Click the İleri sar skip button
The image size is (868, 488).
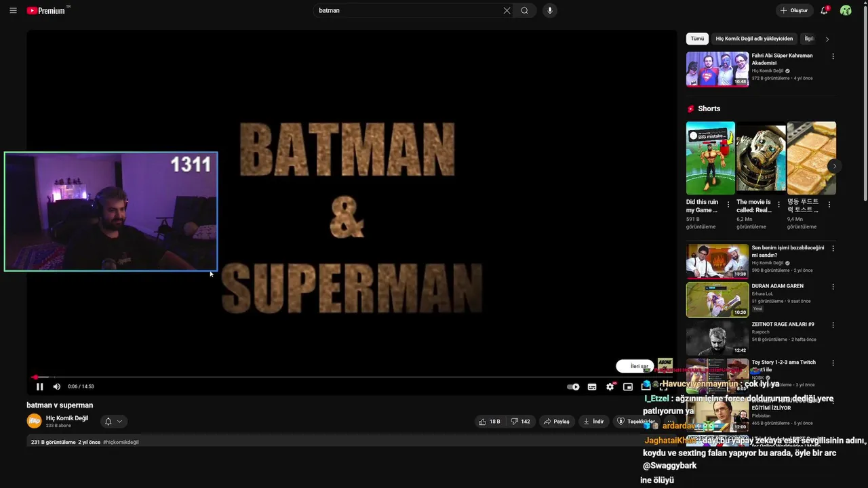coord(635,366)
